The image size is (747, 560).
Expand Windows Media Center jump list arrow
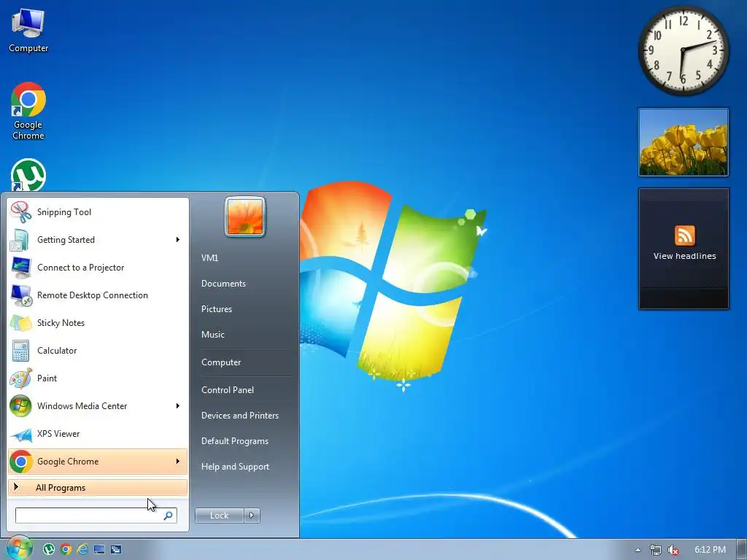[178, 405]
